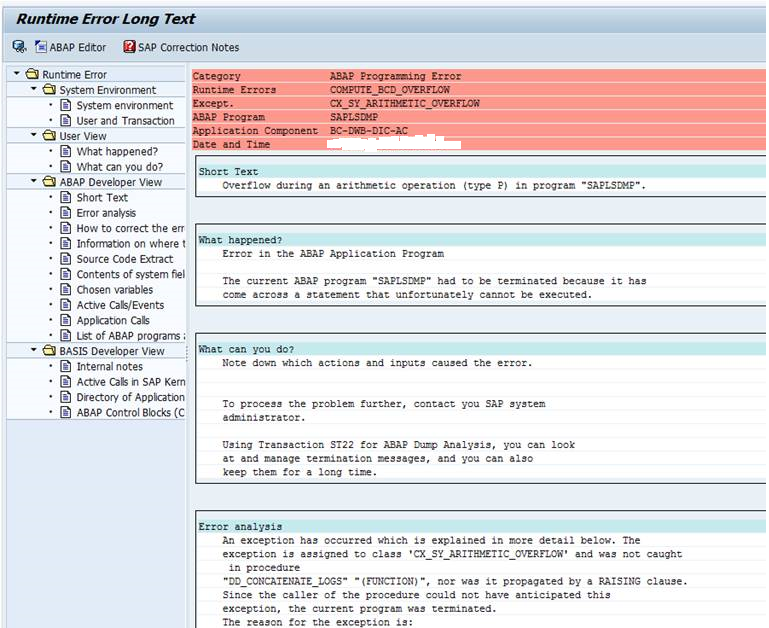The image size is (769, 628).
Task: Collapse the Runtime Error root node
Action: click(17, 74)
